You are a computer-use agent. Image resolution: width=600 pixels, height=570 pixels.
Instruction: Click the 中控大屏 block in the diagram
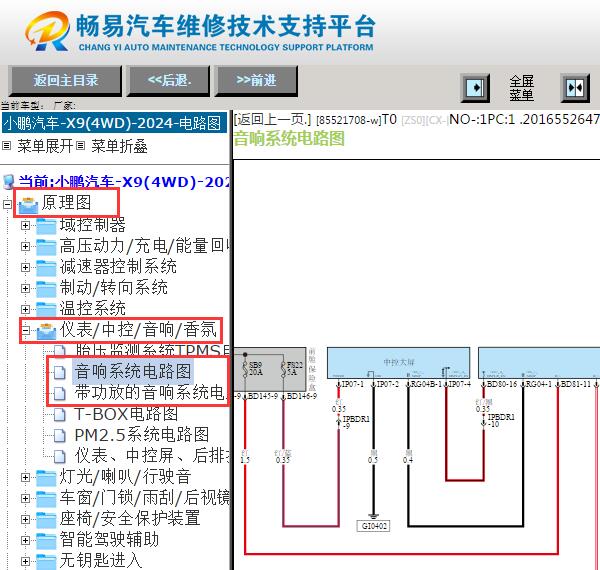point(398,363)
